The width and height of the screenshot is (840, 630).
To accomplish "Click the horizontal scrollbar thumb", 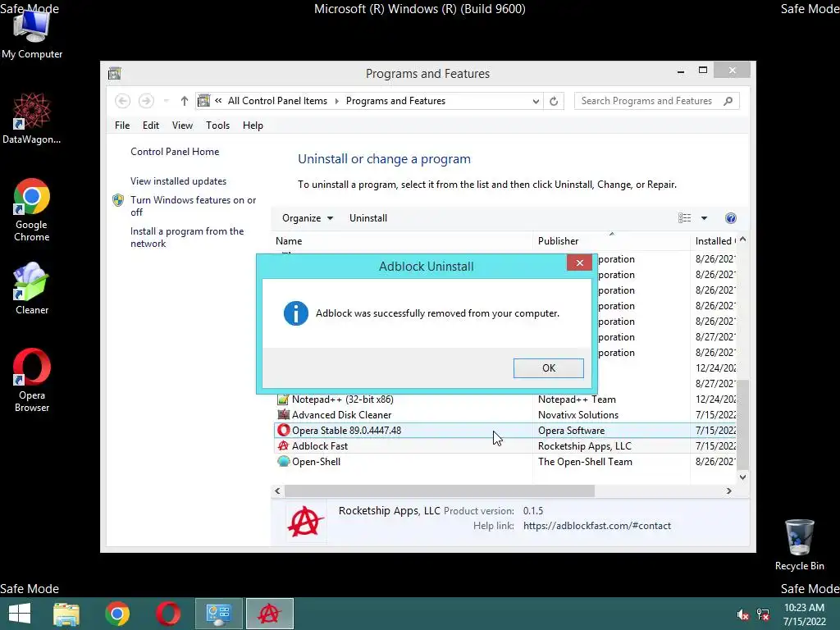I will point(440,491).
